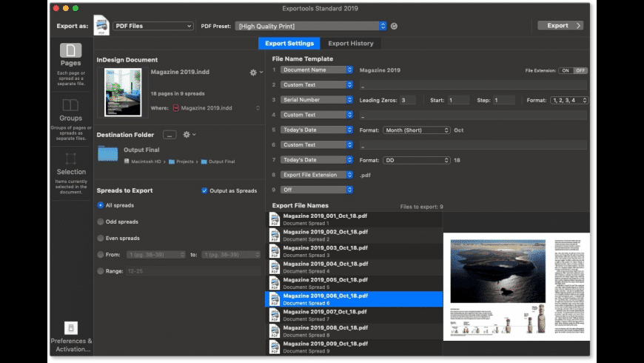The image size is (644, 363).
Task: Toggle Output as Spreads checkbox
Action: 204,190
